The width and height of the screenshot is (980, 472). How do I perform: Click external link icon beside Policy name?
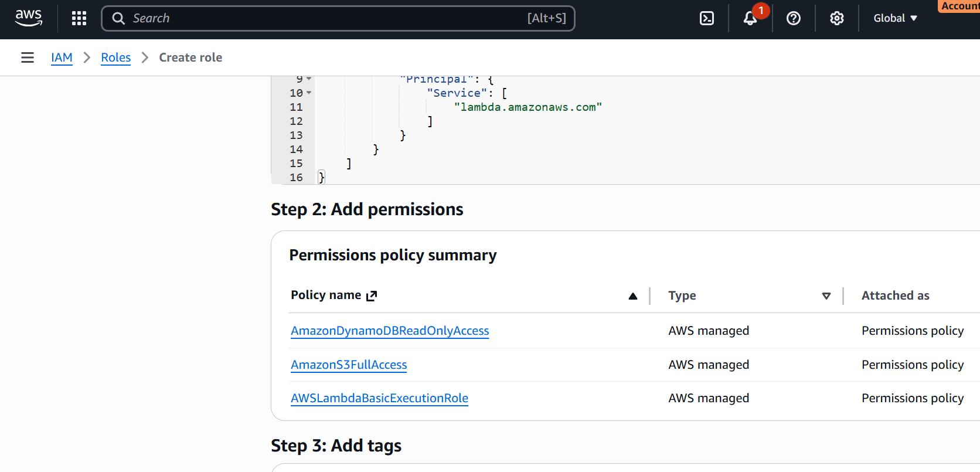point(372,296)
